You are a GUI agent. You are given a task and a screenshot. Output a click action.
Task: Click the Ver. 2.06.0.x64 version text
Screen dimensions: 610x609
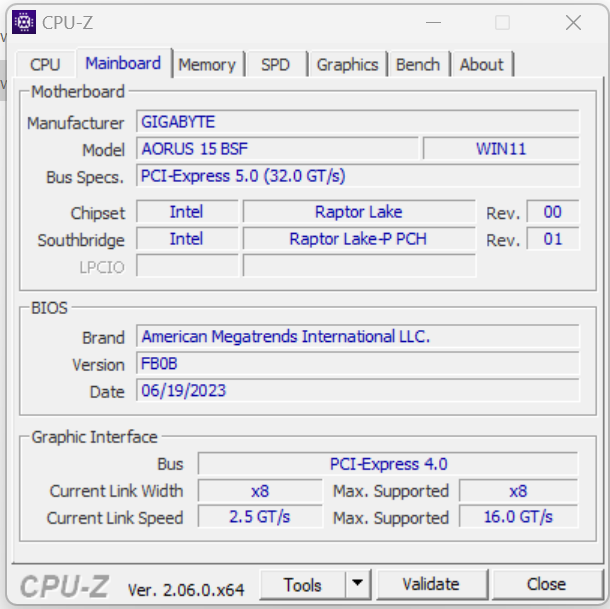(x=186, y=590)
